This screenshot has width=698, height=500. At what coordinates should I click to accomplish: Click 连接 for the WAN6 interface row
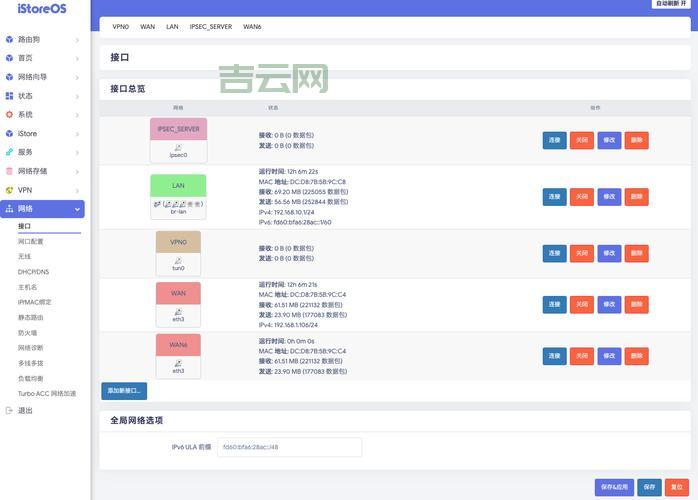click(555, 356)
